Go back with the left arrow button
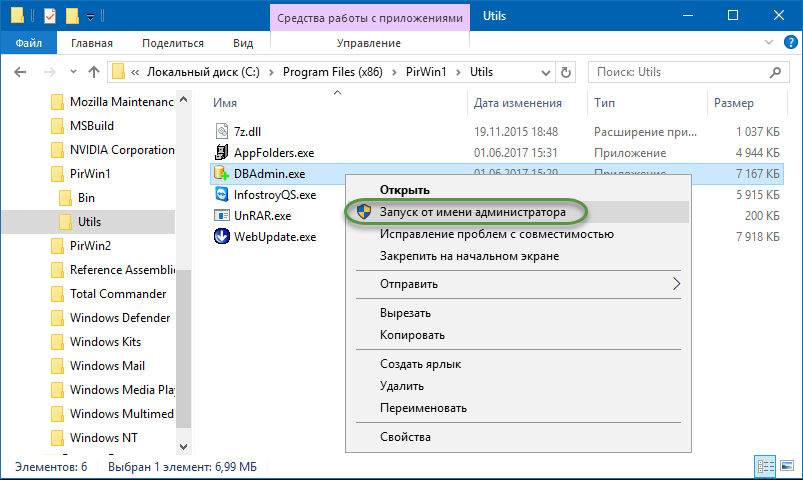Screen dimensions: 803x480 [20, 72]
